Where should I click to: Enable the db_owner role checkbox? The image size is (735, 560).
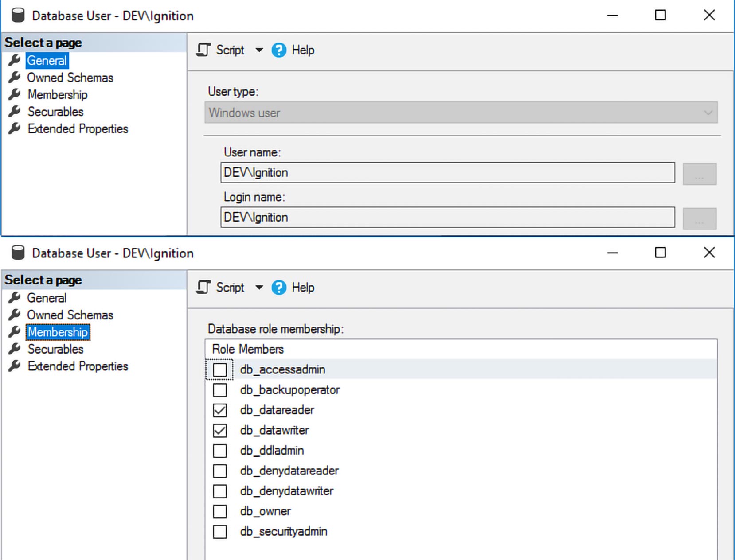click(x=220, y=511)
